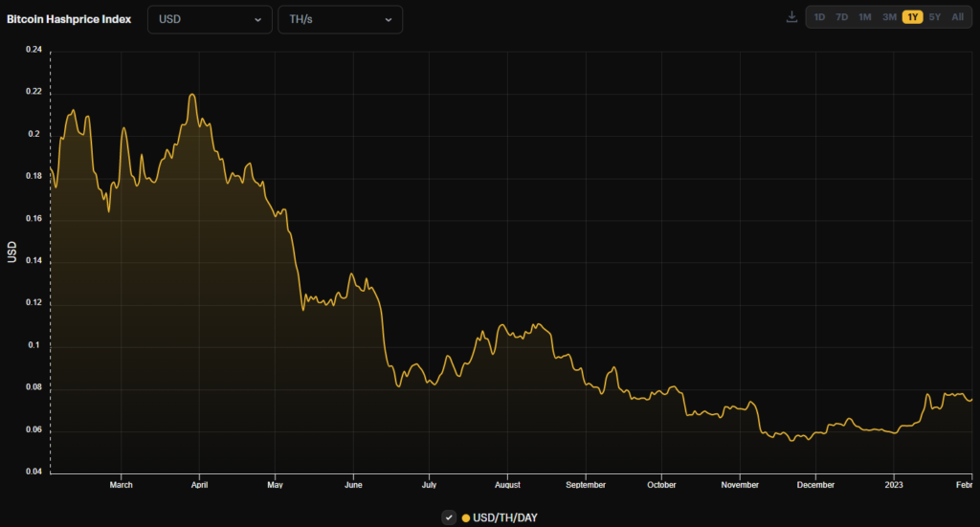Click the download chart data icon
The image size is (980, 527).
[791, 17]
